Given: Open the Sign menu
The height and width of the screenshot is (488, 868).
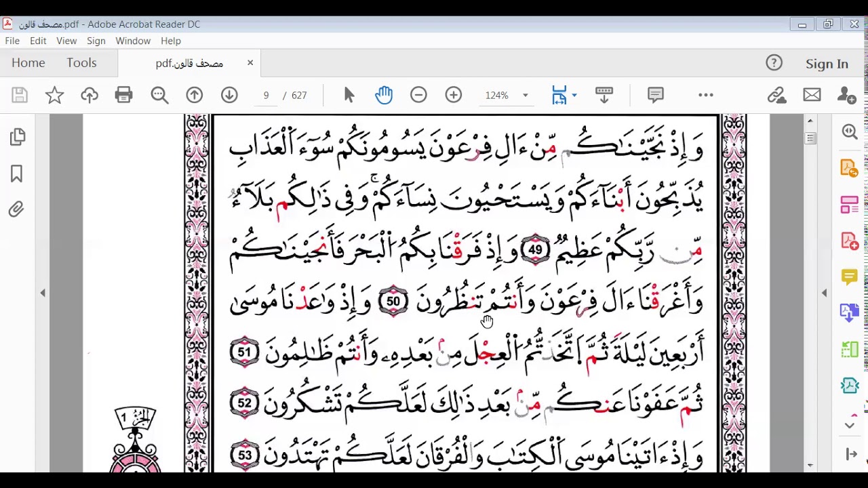Looking at the screenshot, I should [x=96, y=41].
